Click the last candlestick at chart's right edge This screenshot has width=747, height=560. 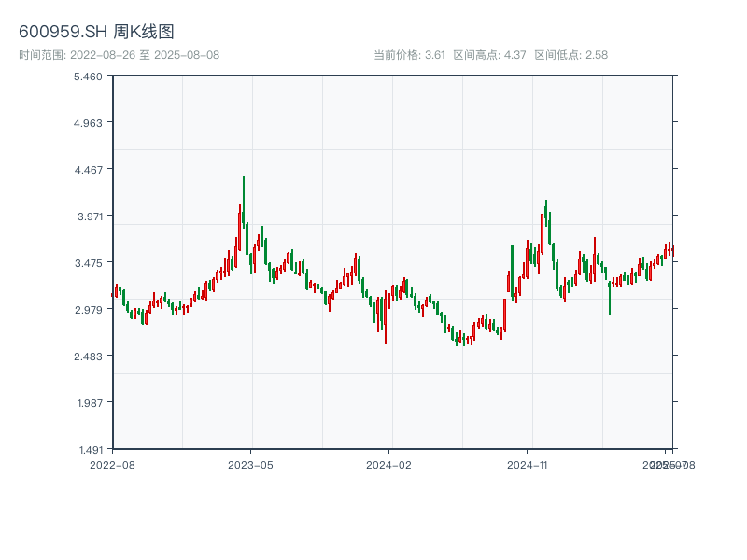[x=671, y=249]
